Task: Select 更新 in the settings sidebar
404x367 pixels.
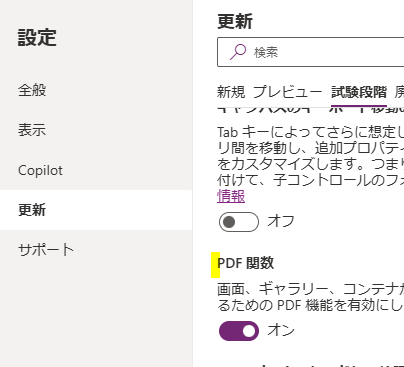Action: point(32,210)
